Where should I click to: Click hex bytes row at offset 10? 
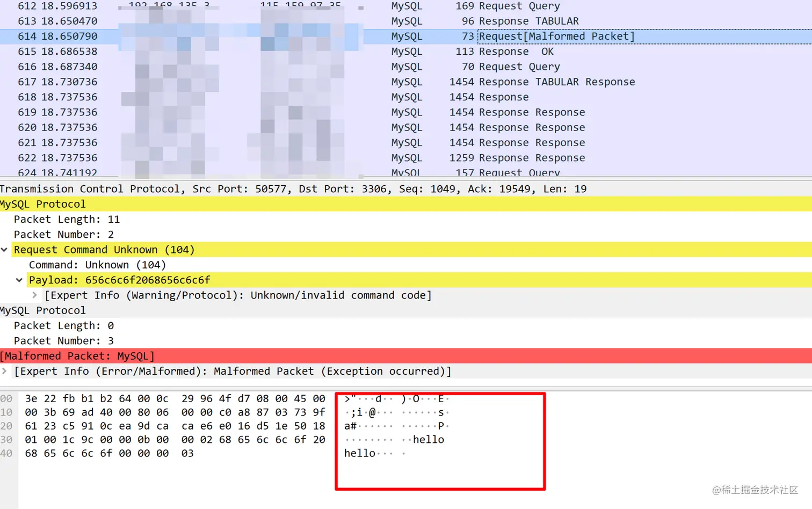point(175,412)
